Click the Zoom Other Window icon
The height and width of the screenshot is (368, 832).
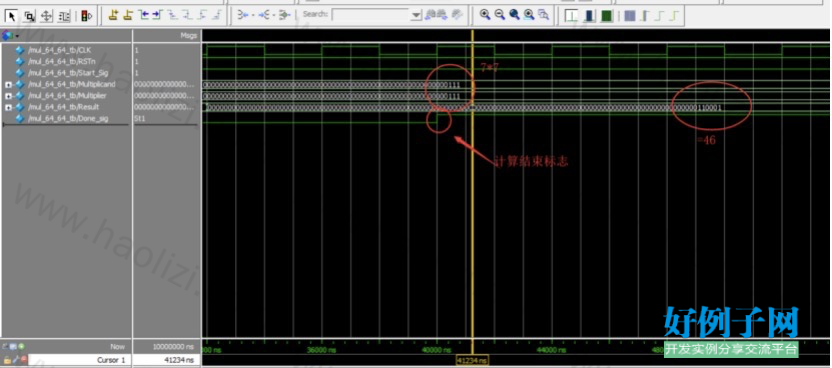tap(543, 15)
